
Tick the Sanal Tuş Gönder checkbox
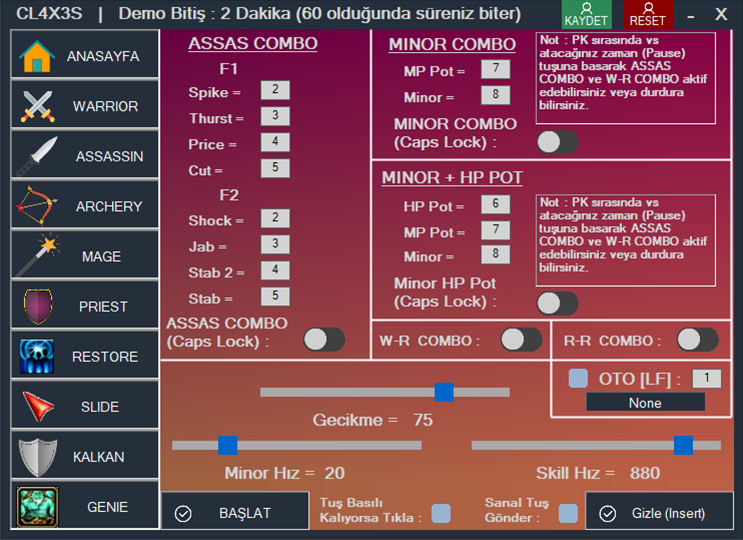[x=568, y=513]
